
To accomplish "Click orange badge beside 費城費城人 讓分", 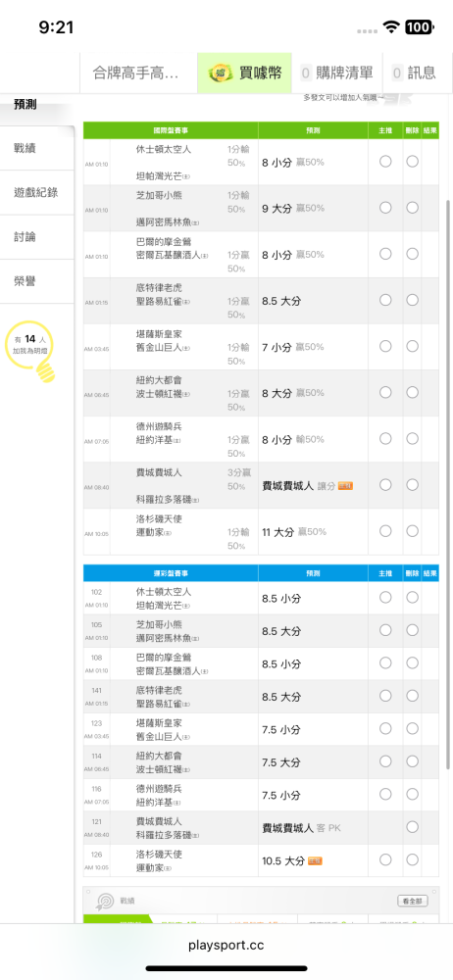I will click(x=345, y=486).
